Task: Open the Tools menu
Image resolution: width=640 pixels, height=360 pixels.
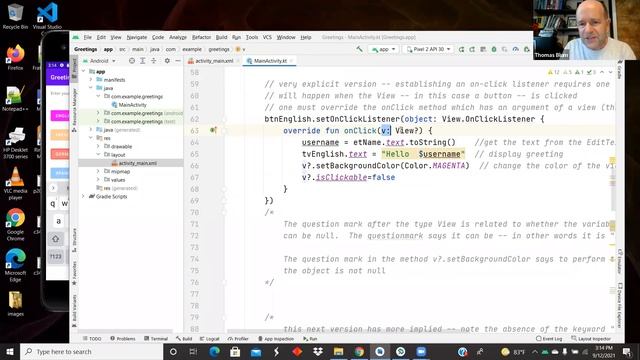Action: point(252,37)
